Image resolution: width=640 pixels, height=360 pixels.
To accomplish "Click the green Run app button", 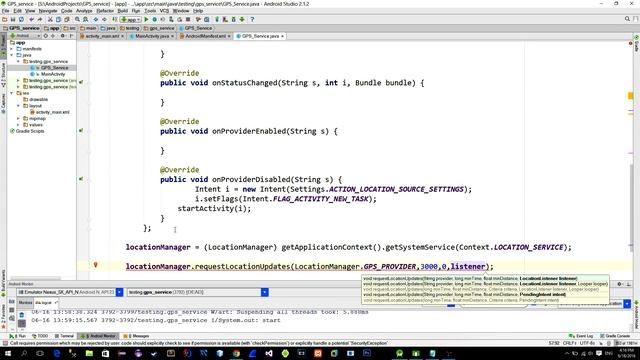I will [x=146, y=19].
